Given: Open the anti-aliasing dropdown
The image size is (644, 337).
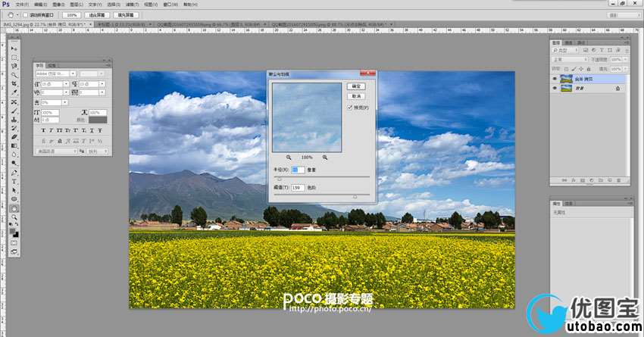Looking at the screenshot, I should (x=98, y=151).
